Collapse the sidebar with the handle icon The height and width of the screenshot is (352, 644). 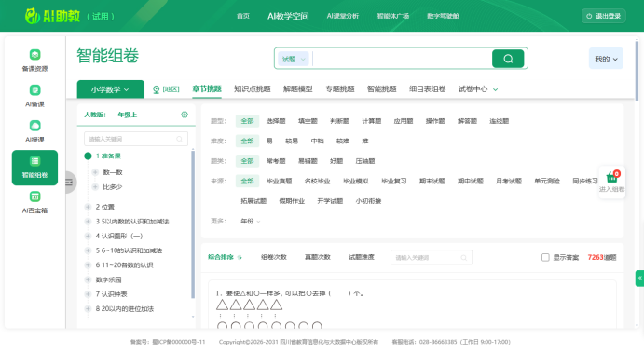click(69, 183)
